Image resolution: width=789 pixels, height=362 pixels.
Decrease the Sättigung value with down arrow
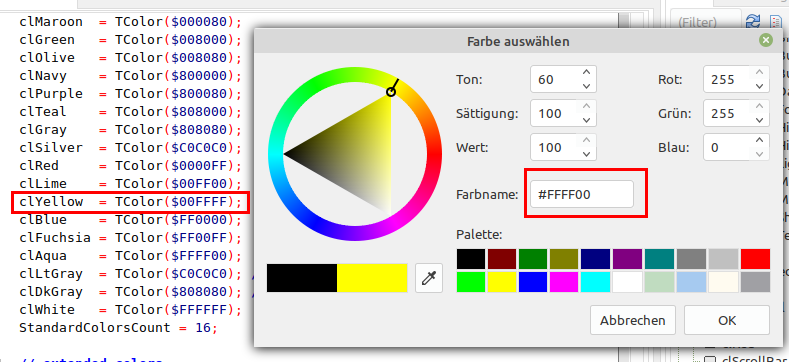586,120
